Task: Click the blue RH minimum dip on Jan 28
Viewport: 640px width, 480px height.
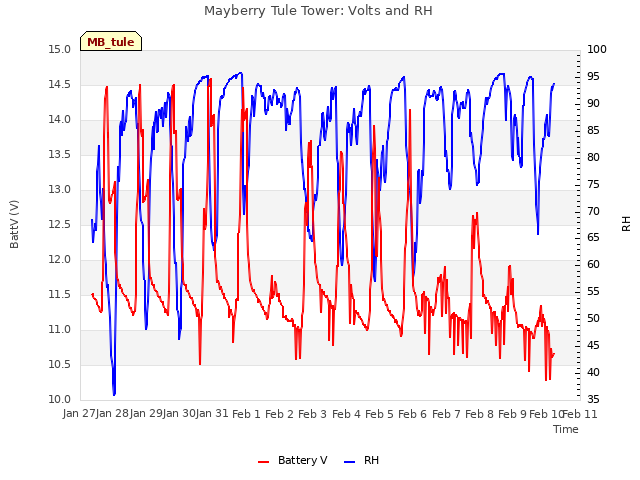Action: click(114, 394)
